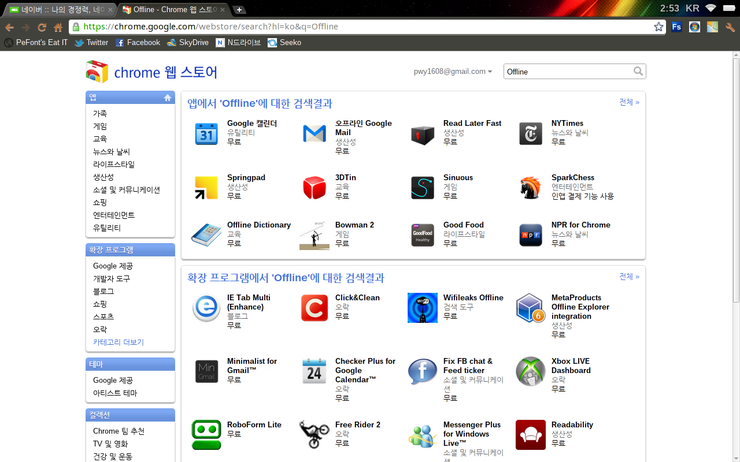Open the Fs extension toolbar icon

[x=676, y=27]
